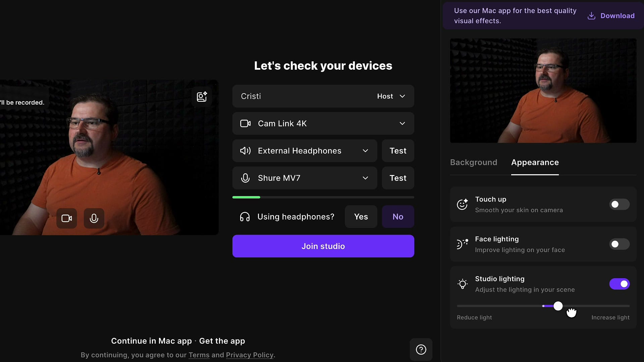Screen dimensions: 644x362
Task: Expand the Cam Link 4K camera dropdown
Action: click(402, 124)
